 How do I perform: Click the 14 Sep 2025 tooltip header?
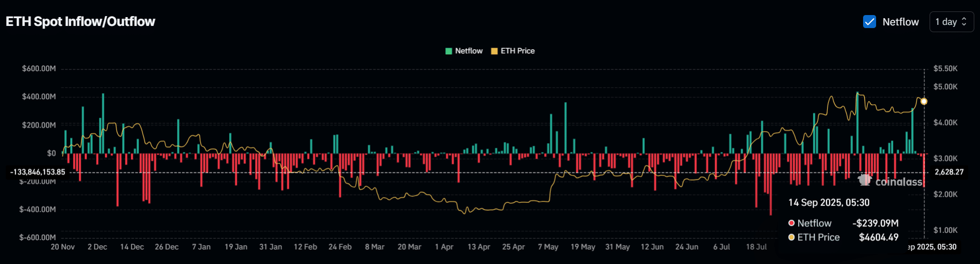tap(829, 203)
